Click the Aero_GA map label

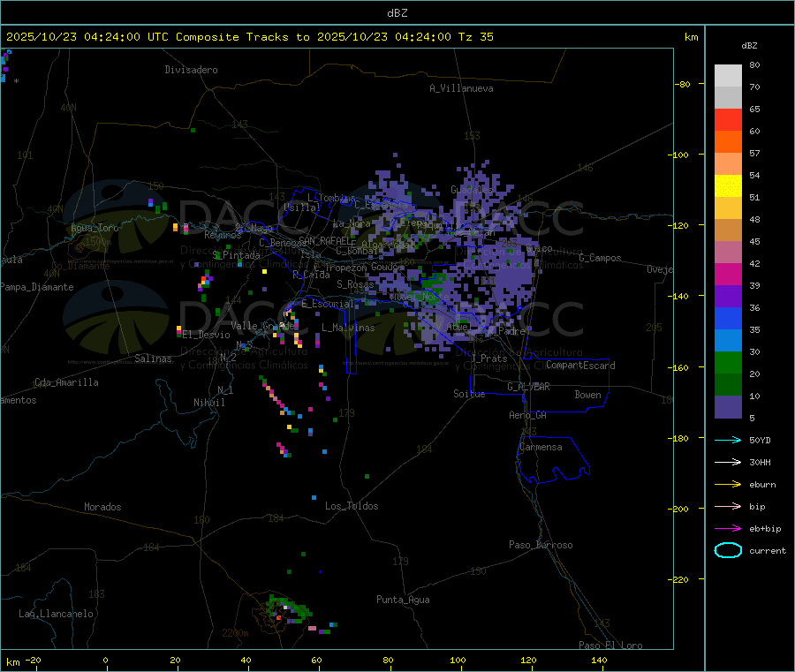528,415
